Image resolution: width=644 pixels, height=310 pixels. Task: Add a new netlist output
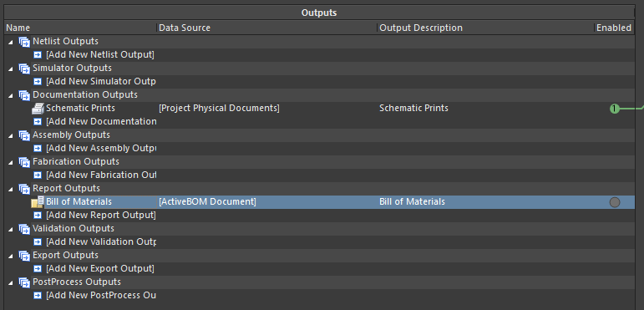click(x=99, y=55)
